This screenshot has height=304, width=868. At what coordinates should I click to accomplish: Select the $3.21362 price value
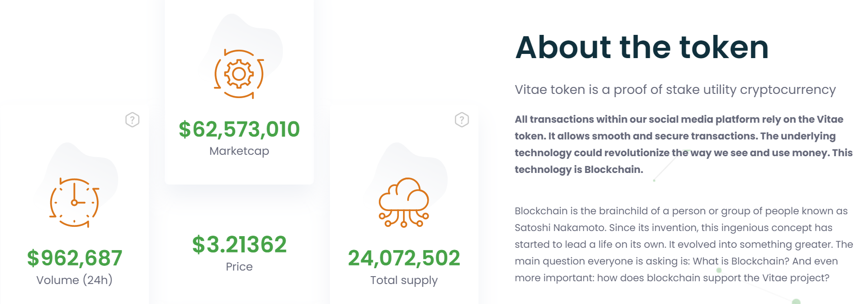239,245
